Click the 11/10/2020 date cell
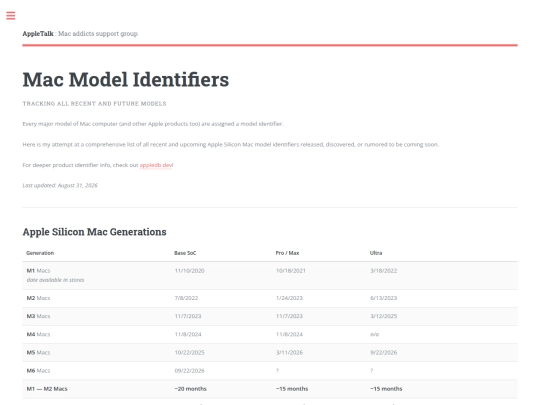 tap(189, 271)
